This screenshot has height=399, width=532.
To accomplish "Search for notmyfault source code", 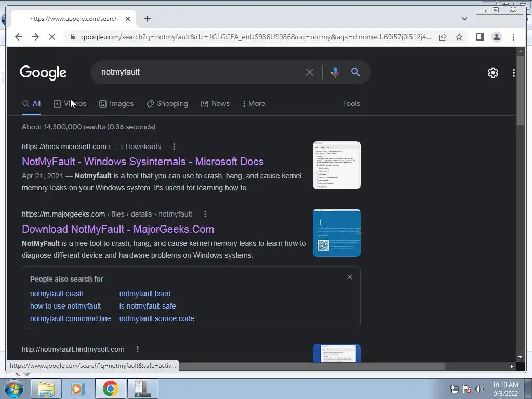I will (x=157, y=318).
